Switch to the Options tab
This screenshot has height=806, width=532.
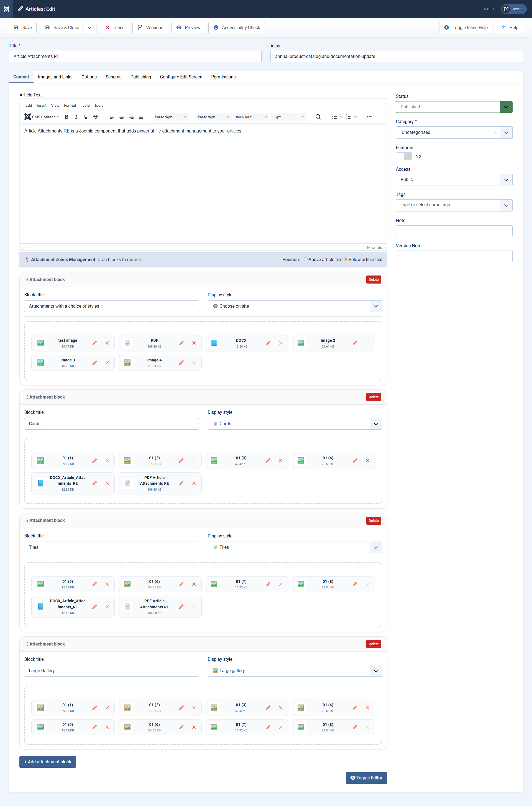[89, 77]
